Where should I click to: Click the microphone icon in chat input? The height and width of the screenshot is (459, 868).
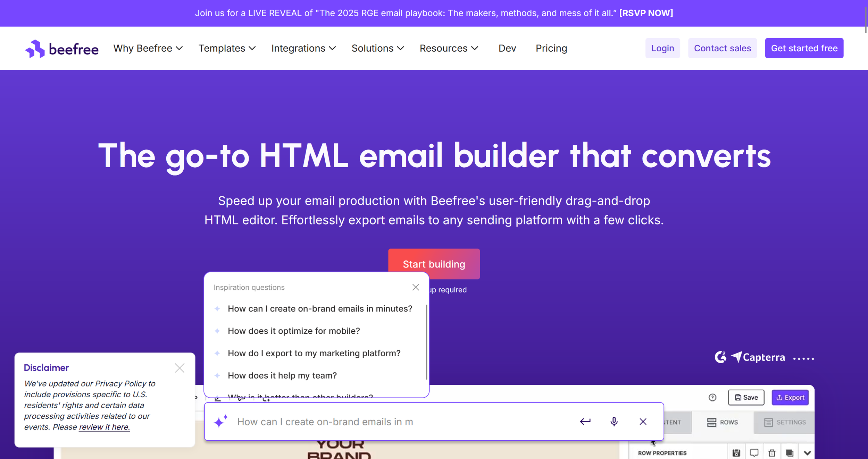coord(614,422)
